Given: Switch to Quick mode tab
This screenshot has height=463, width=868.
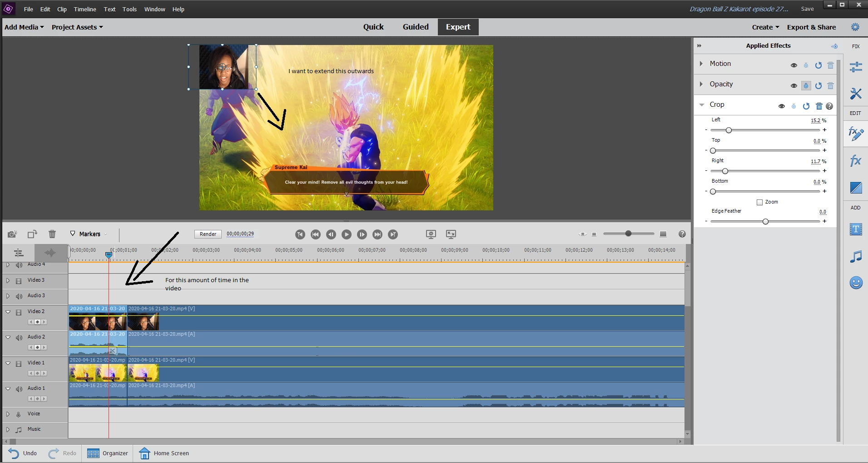Looking at the screenshot, I should (373, 27).
